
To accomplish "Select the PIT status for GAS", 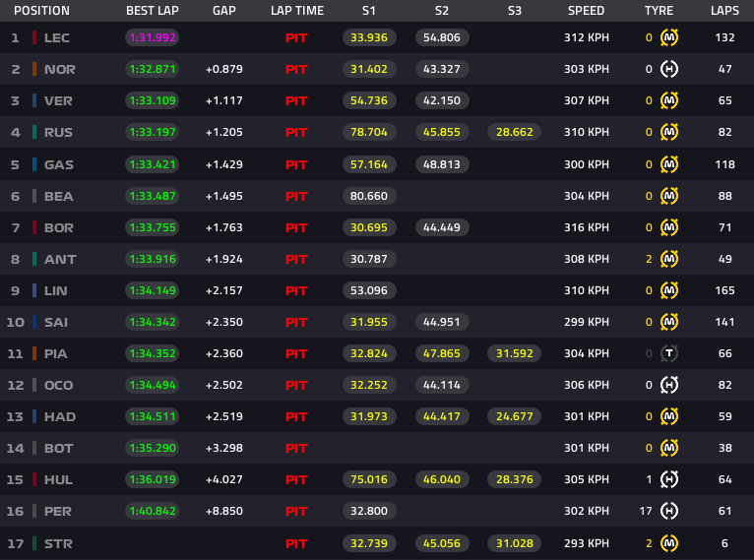I will pos(296,164).
